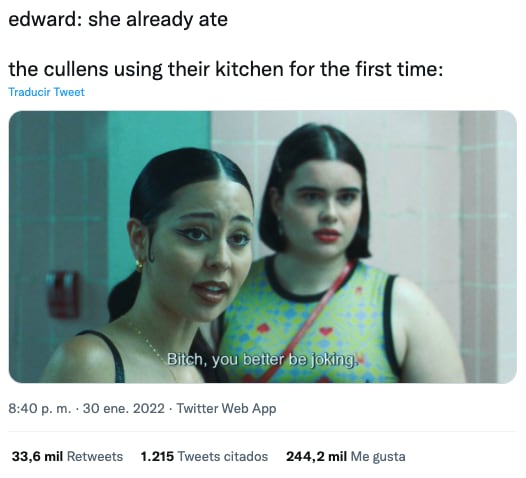Open the Twitter Web App source link
This screenshot has width=526, height=478.
(226, 408)
